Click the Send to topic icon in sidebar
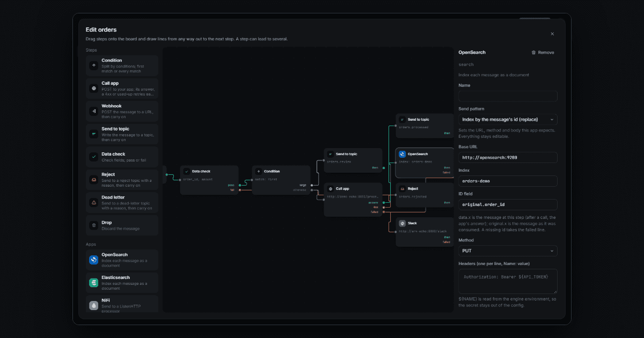 pyautogui.click(x=94, y=134)
